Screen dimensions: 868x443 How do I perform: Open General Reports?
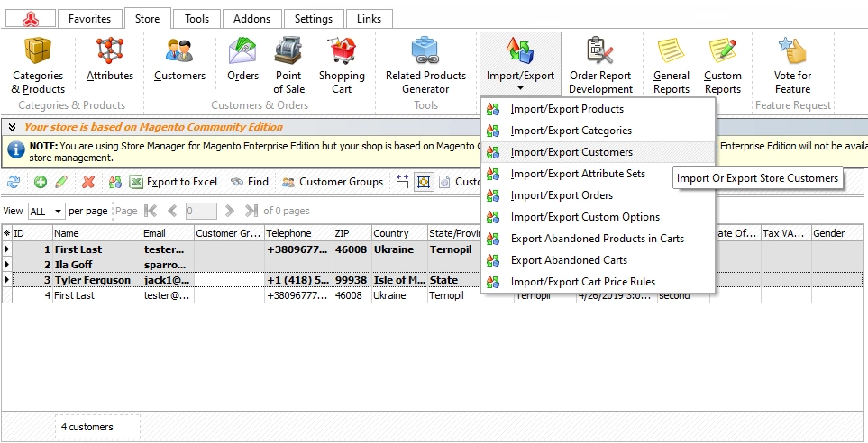click(x=671, y=65)
